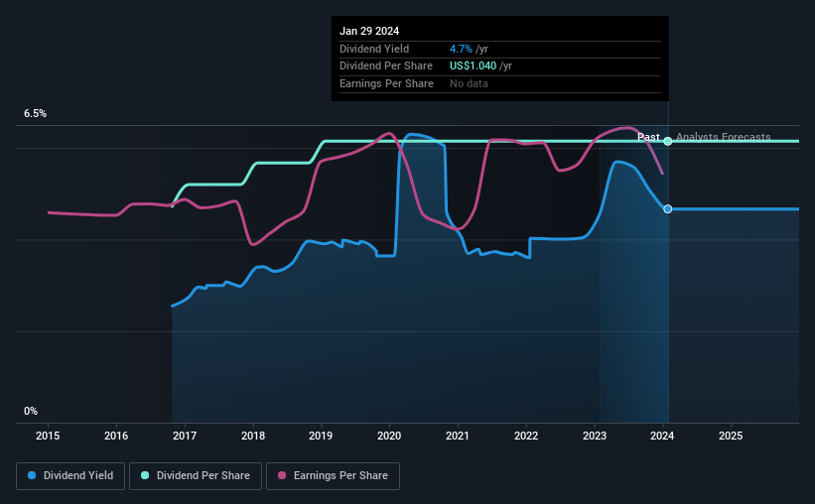Toggle the Dividend Per Share legend button
The image size is (815, 504).
(x=196, y=476)
